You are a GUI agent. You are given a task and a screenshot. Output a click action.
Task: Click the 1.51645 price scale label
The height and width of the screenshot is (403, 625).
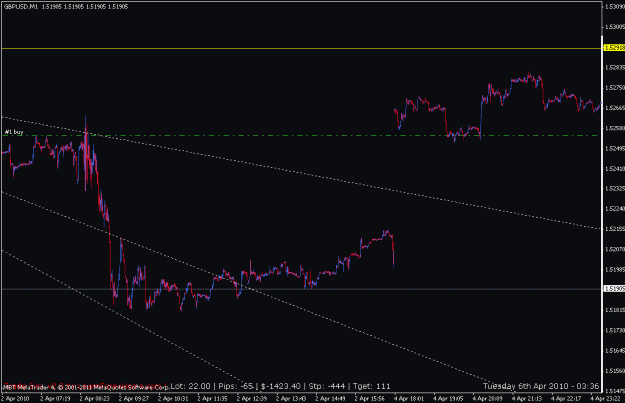[615, 350]
